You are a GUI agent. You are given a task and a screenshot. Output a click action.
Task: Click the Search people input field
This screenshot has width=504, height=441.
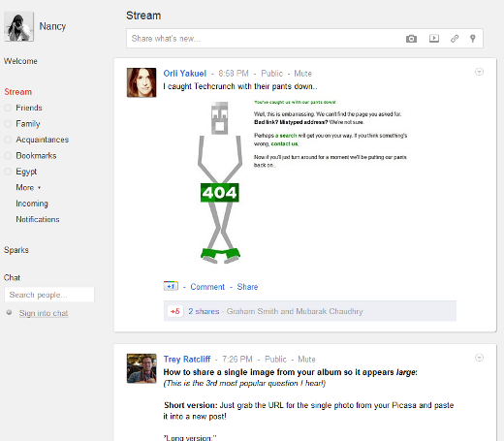coord(49,295)
